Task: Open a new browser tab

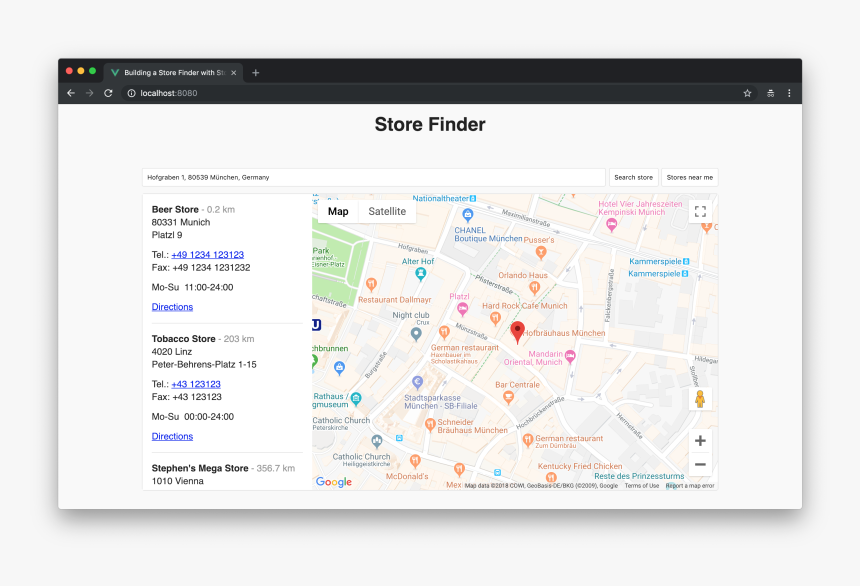Action: [x=256, y=72]
